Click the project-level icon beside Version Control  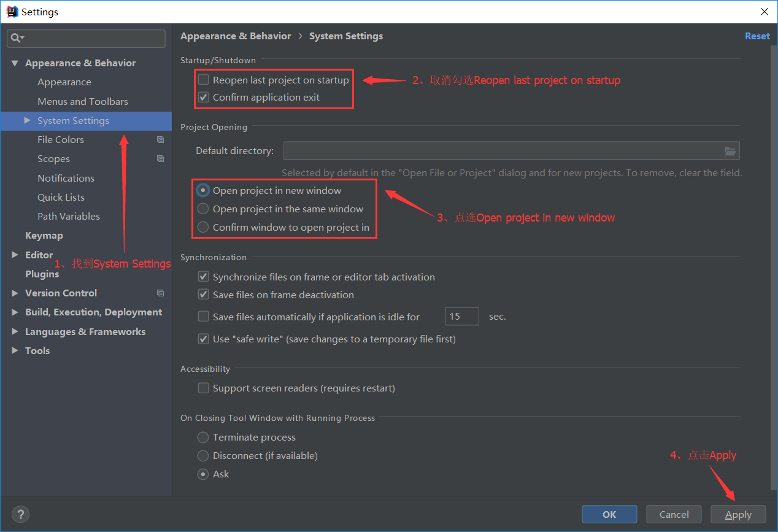(x=160, y=293)
